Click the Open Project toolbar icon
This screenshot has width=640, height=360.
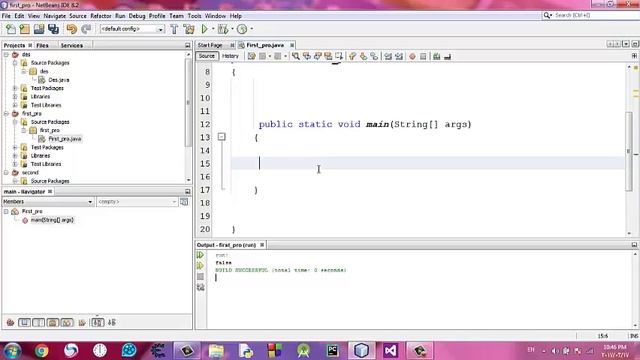click(39, 29)
